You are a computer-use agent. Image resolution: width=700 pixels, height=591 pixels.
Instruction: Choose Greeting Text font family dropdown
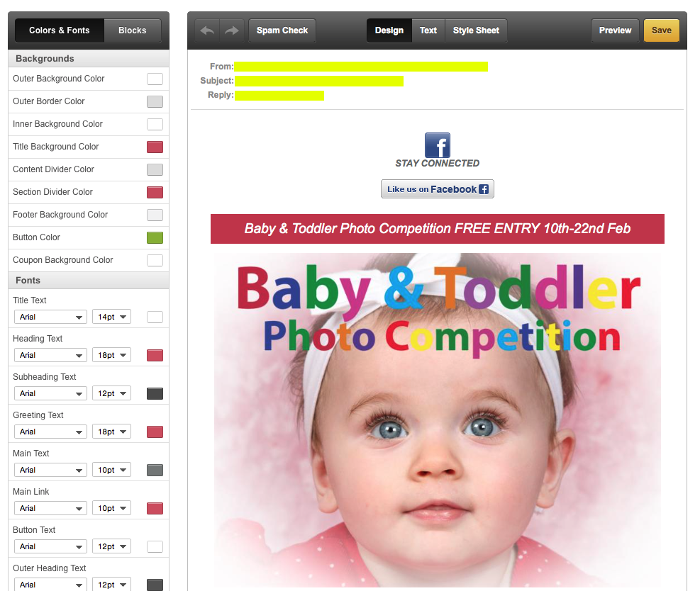point(50,432)
